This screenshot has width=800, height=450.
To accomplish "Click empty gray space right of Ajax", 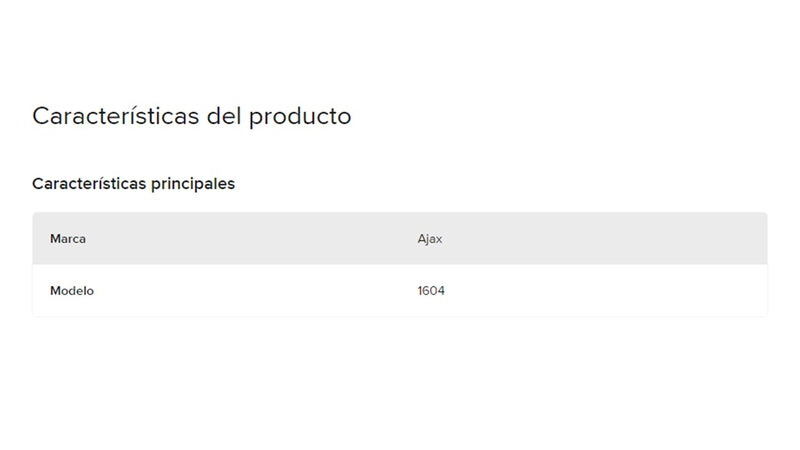I will [x=600, y=239].
